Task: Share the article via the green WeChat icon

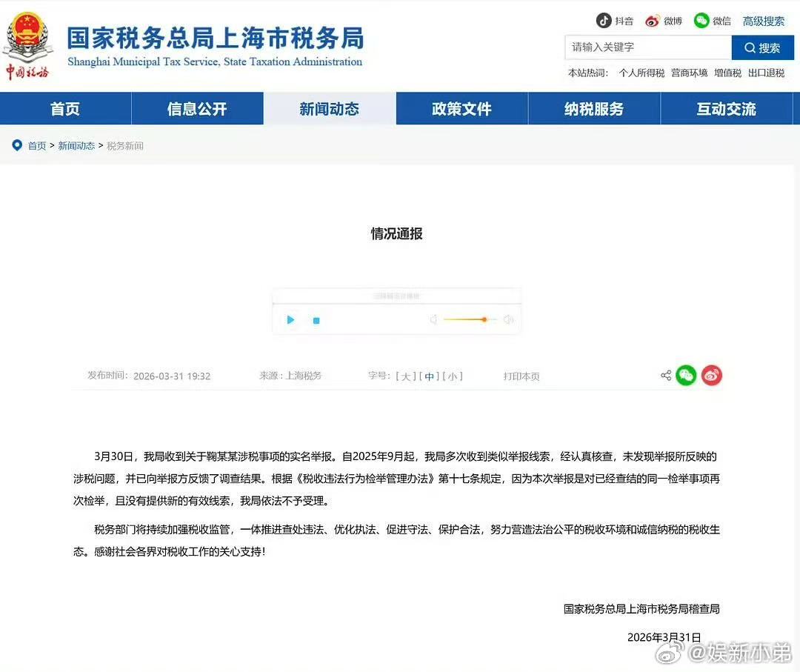Action: [686, 375]
